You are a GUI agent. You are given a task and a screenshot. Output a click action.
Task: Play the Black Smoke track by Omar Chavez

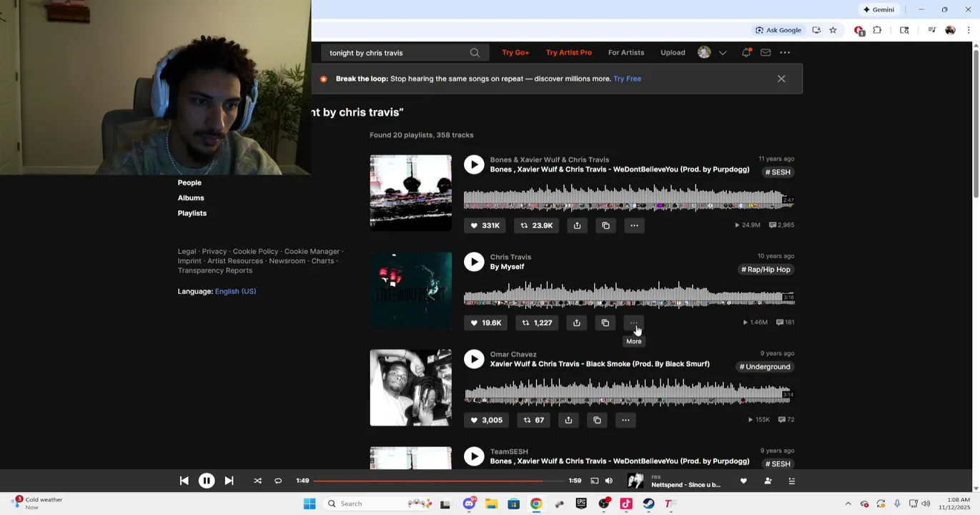coord(474,359)
